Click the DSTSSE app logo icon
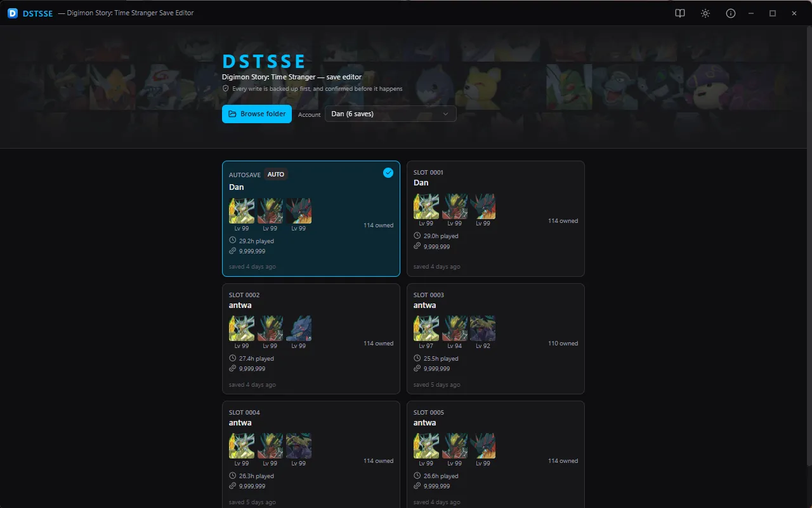This screenshot has width=812, height=508. pyautogui.click(x=13, y=13)
